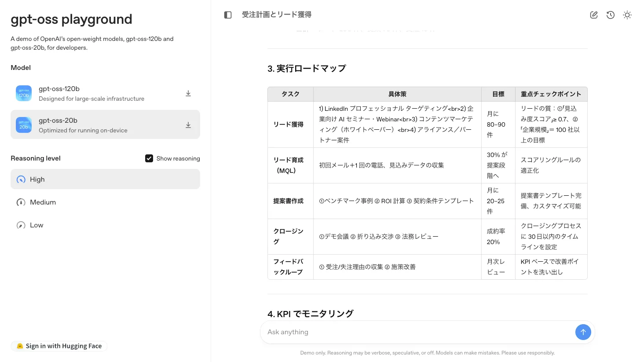Click table header タスク
644x362 pixels.
(x=290, y=94)
